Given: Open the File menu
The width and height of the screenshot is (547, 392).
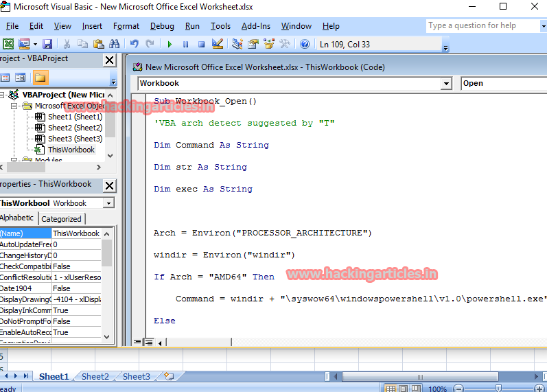Looking at the screenshot, I should coord(12,26).
